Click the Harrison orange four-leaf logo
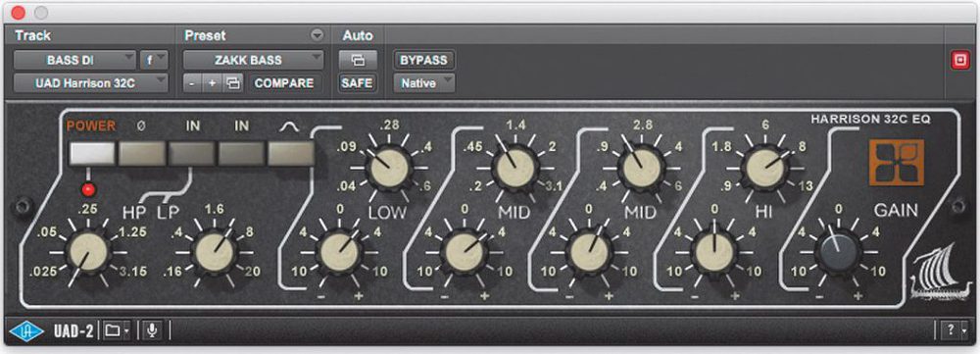This screenshot has width=980, height=354. tap(896, 162)
